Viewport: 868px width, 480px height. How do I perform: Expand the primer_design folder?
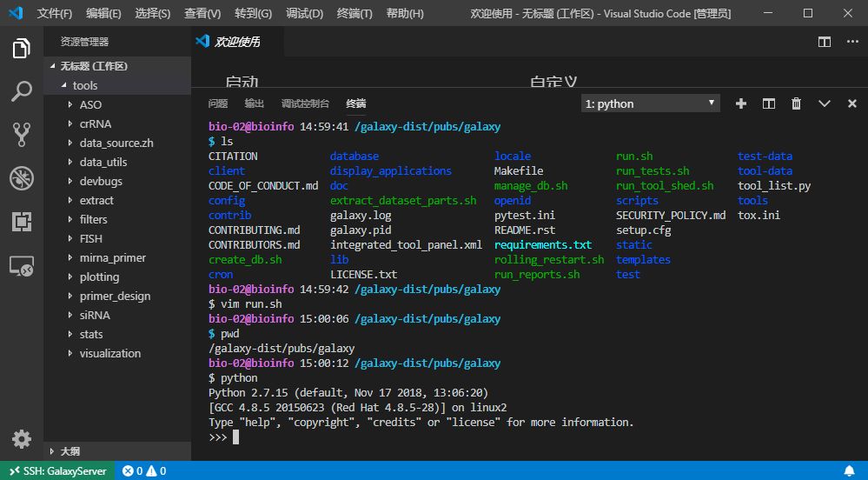117,296
